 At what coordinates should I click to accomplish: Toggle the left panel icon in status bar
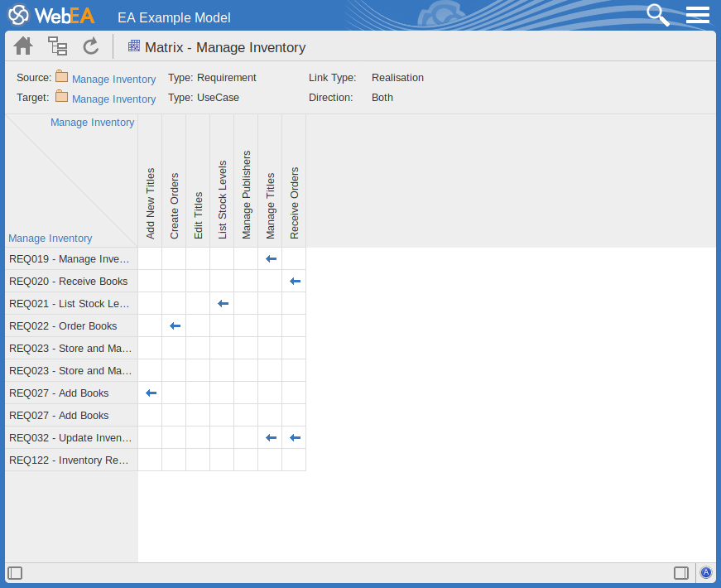click(15, 573)
